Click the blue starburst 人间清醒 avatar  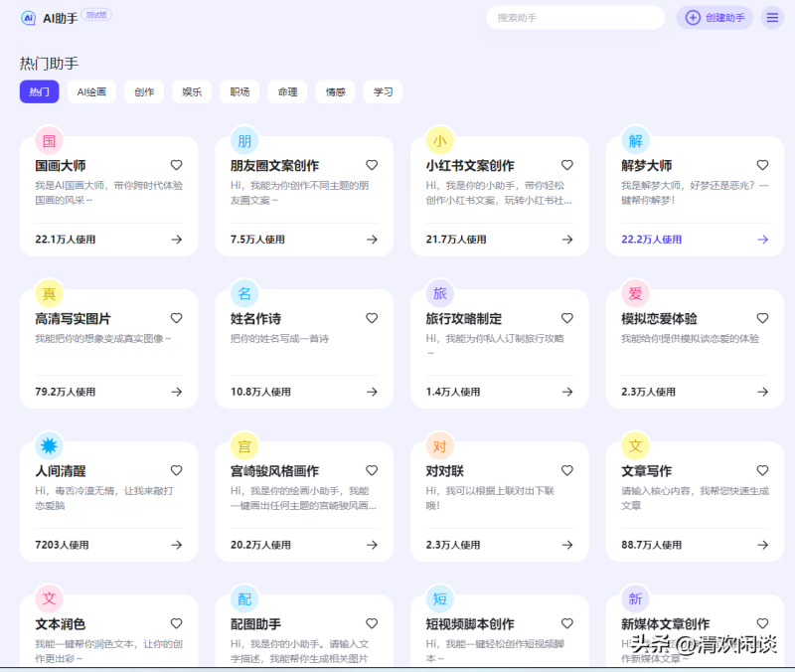[49, 445]
